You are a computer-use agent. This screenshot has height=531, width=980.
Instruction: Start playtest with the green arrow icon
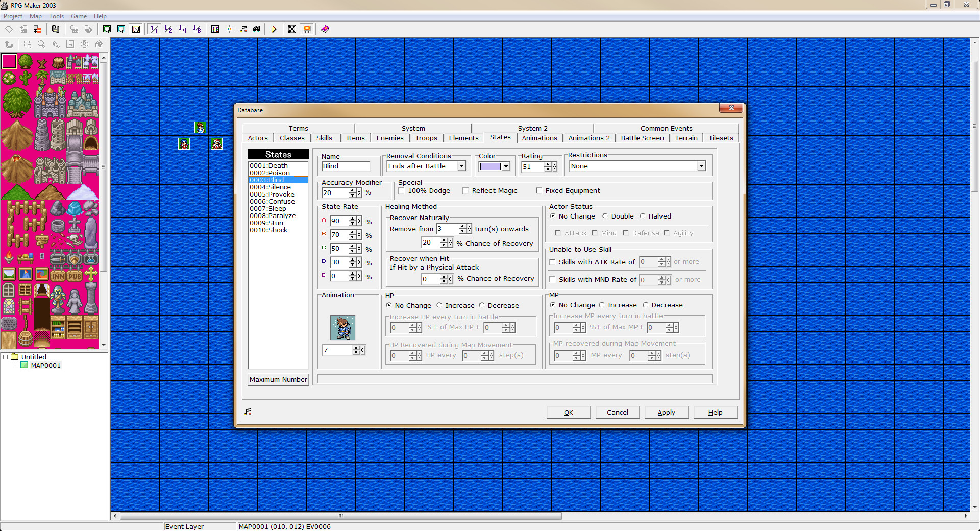click(x=274, y=29)
